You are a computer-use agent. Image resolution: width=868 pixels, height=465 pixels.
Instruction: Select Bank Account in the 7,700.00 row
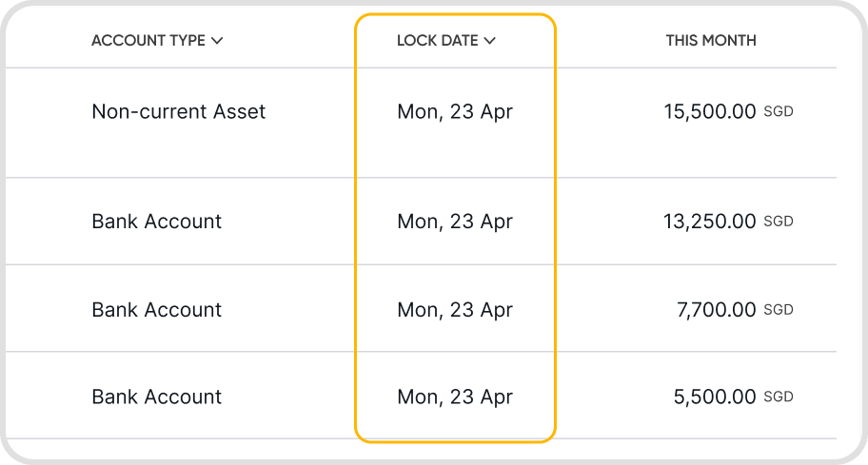click(157, 310)
